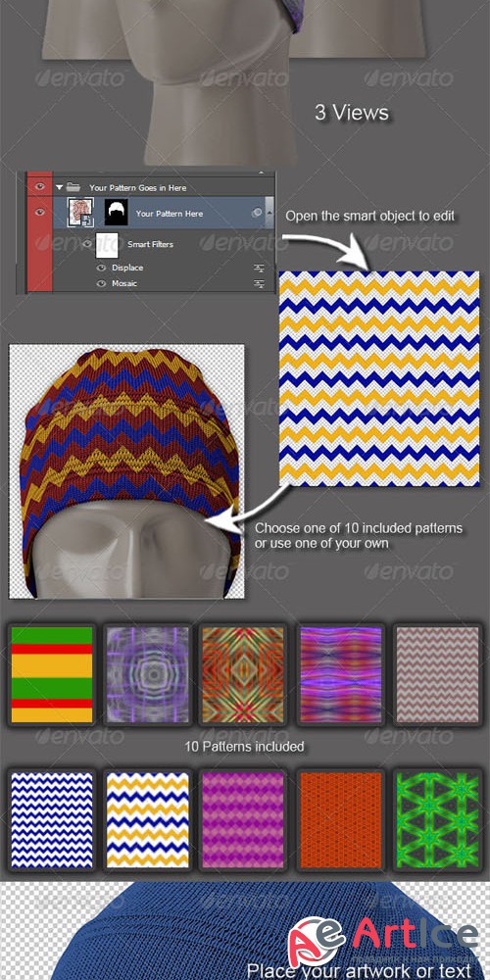490x980 pixels.
Task: Hide the Displace smart filter
Action: point(101,268)
